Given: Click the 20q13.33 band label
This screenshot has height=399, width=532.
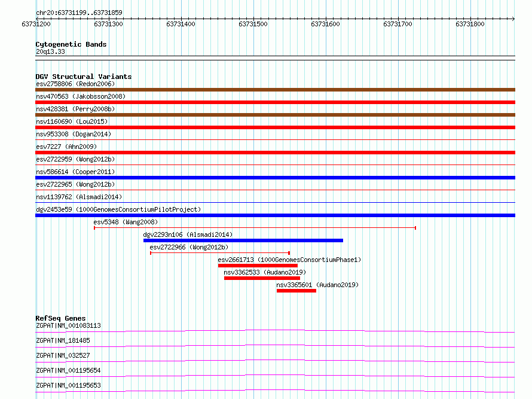Looking at the screenshot, I should 50,51.
